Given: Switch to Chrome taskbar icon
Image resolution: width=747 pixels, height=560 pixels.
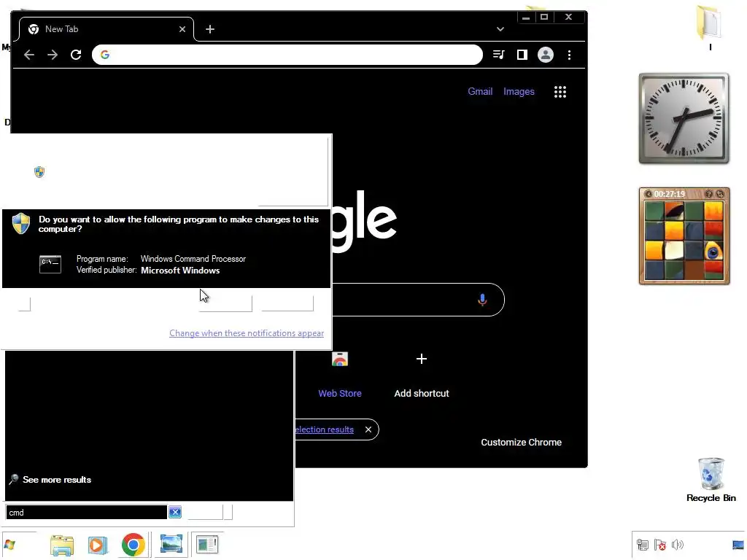Looking at the screenshot, I should tap(133, 545).
